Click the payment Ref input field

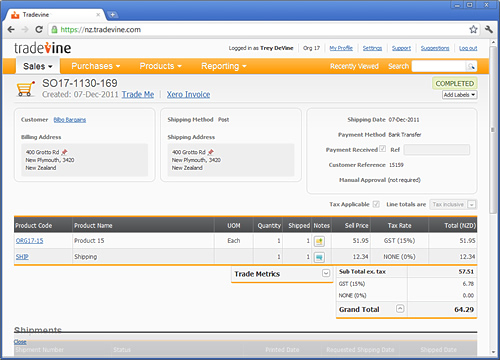click(437, 150)
